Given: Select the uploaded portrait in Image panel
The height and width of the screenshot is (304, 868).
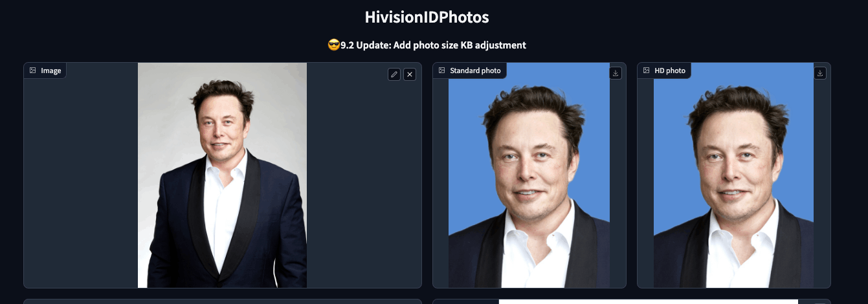Looking at the screenshot, I should click(x=222, y=175).
